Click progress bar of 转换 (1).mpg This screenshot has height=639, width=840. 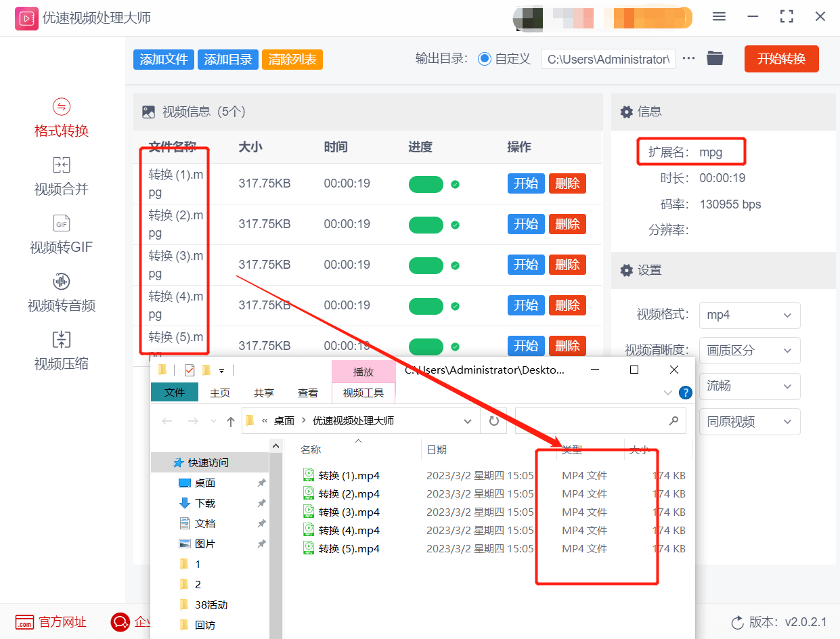point(426,184)
